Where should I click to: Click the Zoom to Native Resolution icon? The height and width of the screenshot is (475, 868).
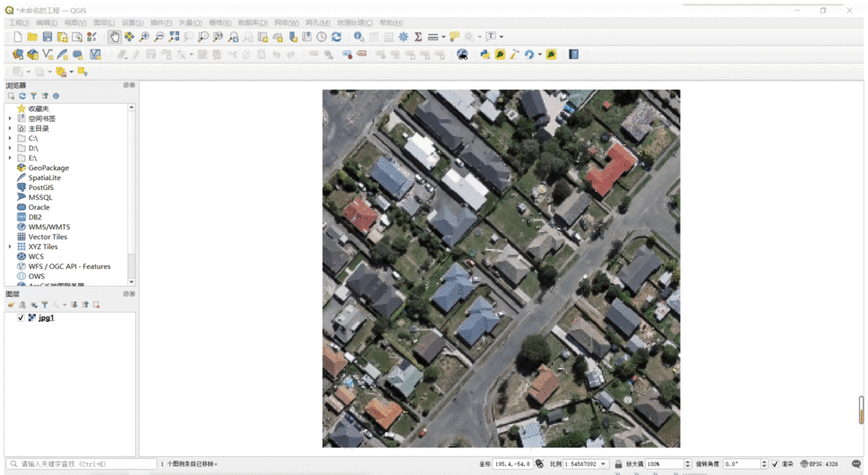218,37
